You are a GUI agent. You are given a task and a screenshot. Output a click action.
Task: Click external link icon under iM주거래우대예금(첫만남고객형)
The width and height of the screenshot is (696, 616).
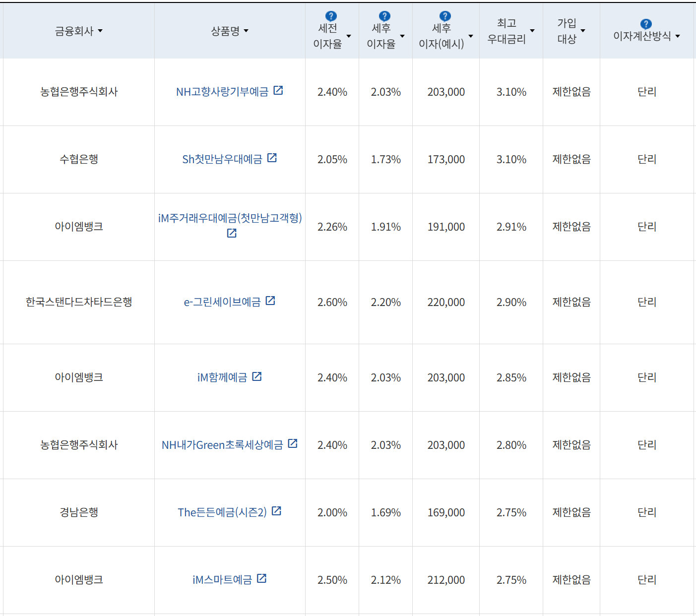coord(232,233)
